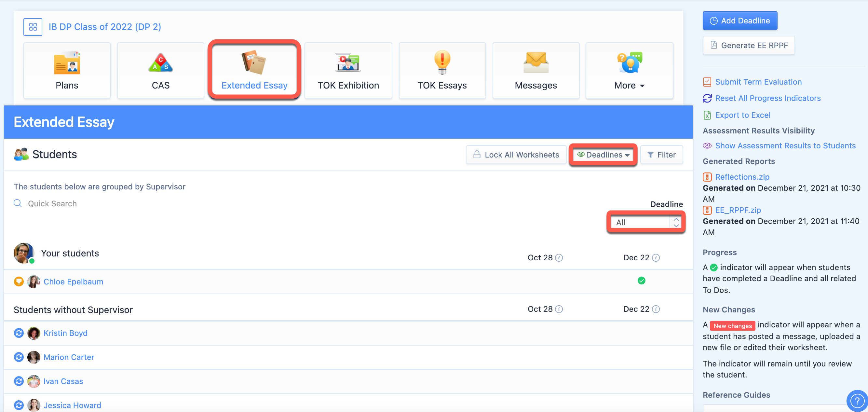Click Dec 22 info icon in Students without Supervisor
This screenshot has height=412, width=868.
(656, 309)
